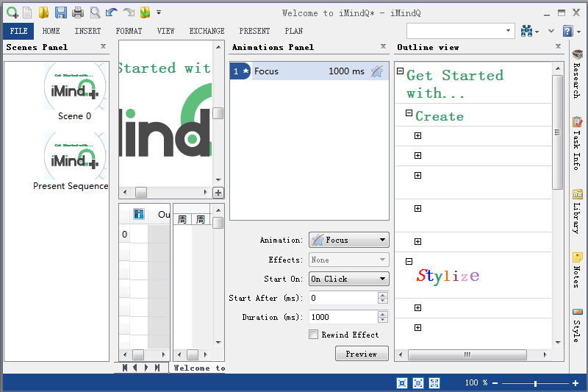Open the FILE menu
Viewport: 588px width, 392px height.
coord(18,31)
